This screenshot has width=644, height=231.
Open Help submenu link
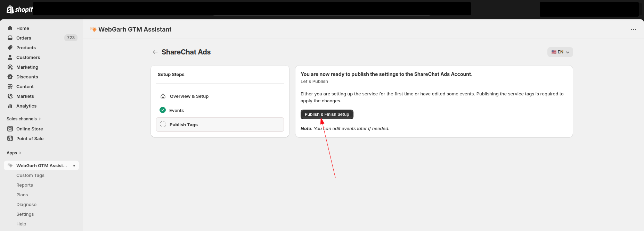tap(21, 224)
